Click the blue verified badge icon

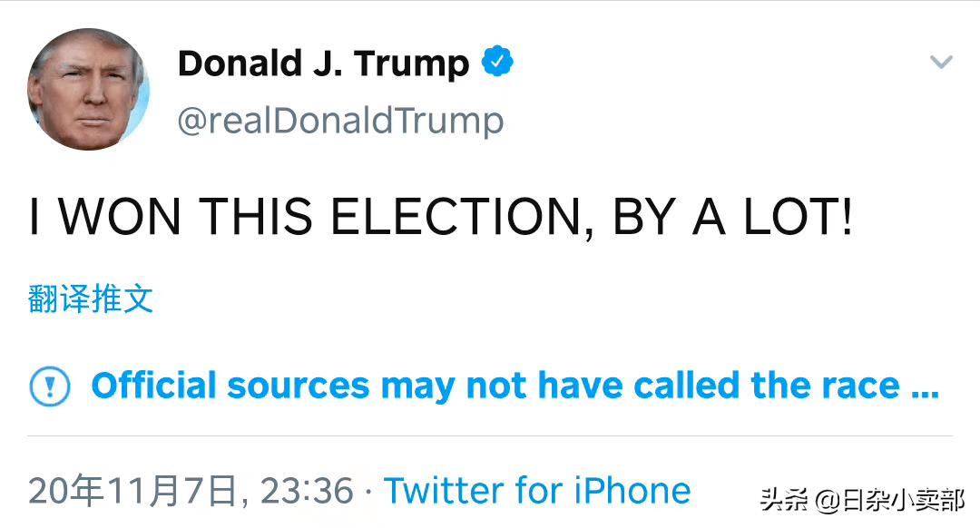coord(497,63)
